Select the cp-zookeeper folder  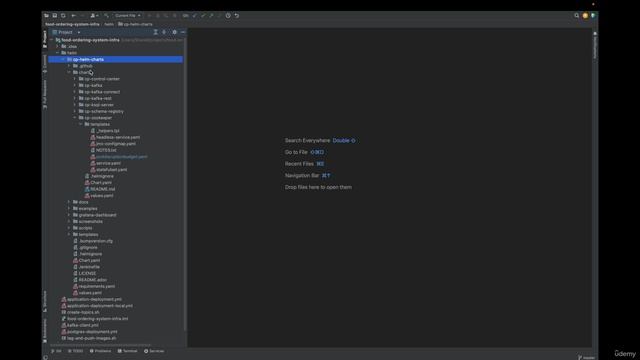(x=98, y=118)
